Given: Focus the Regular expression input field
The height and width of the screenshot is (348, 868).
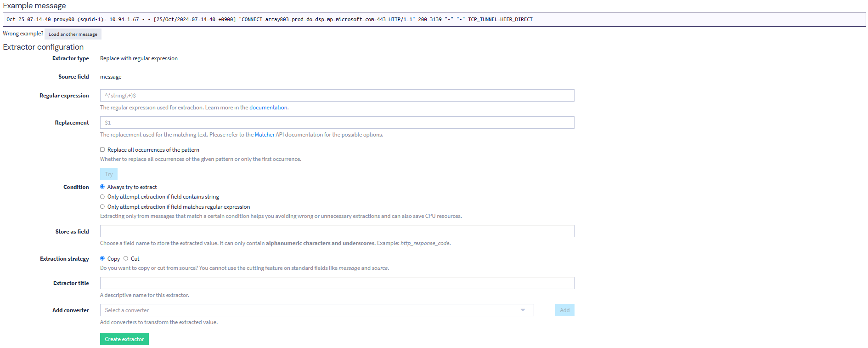Looking at the screenshot, I should point(337,96).
